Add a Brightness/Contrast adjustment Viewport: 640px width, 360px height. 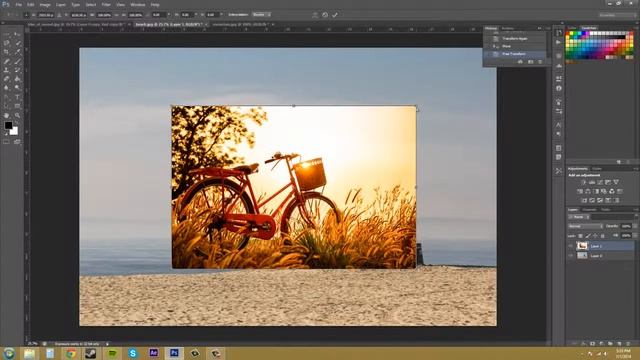point(584,182)
